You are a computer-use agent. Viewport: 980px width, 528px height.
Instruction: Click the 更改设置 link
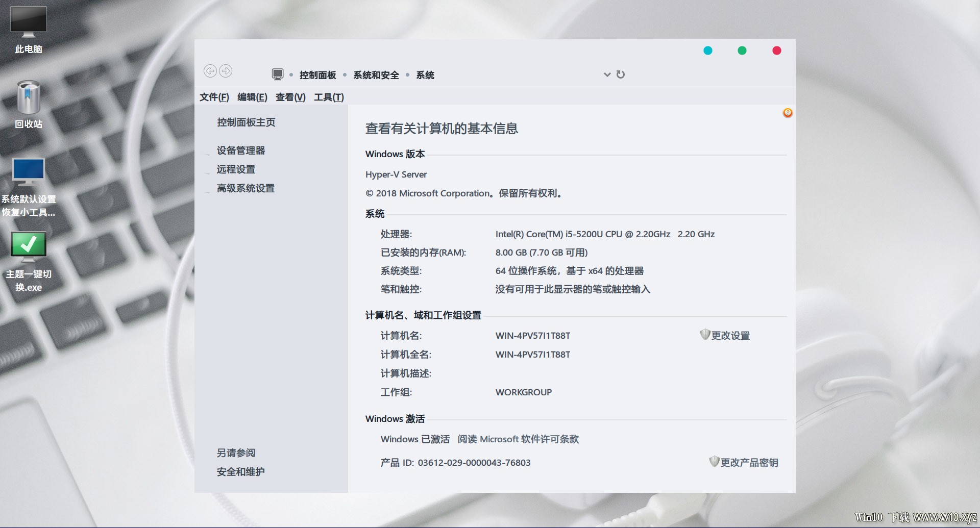(x=730, y=336)
